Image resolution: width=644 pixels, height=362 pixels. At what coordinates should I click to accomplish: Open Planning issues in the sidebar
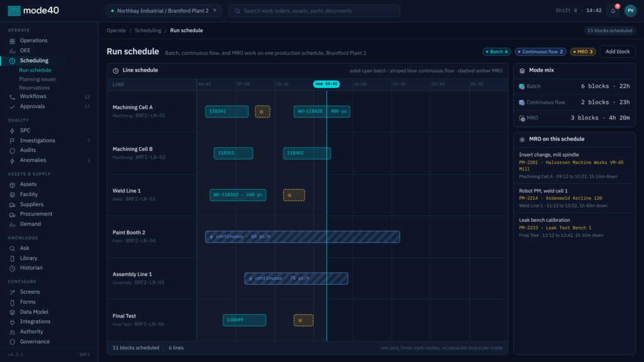[37, 79]
